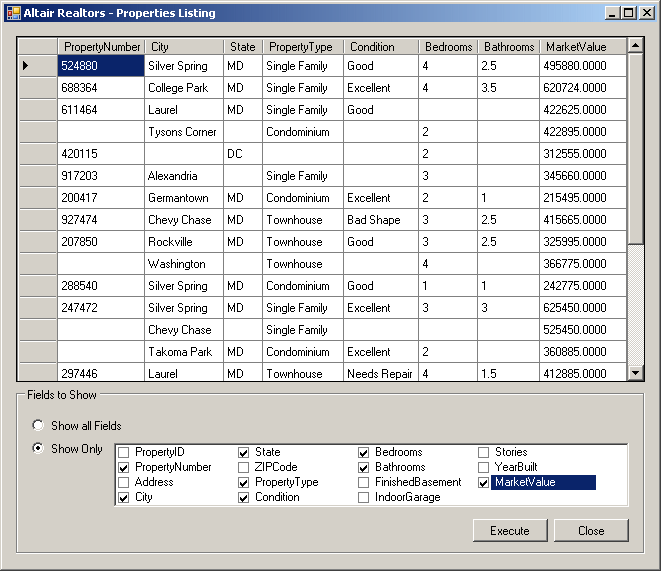
Task: Click the vertical scrollbar thumb of the grid
Action: [x=635, y=148]
